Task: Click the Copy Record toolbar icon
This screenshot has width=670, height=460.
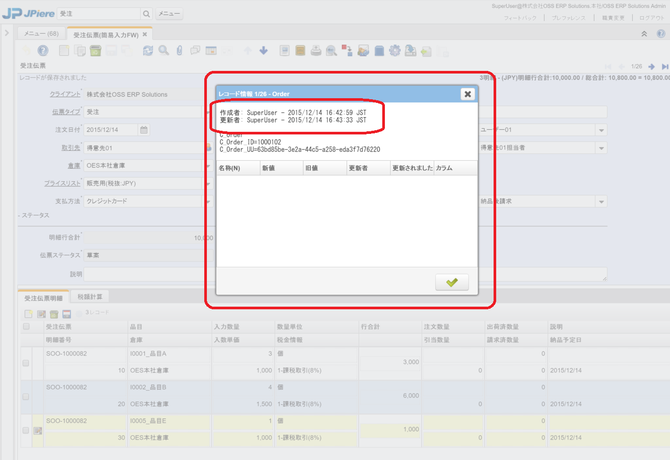Action: (79, 51)
